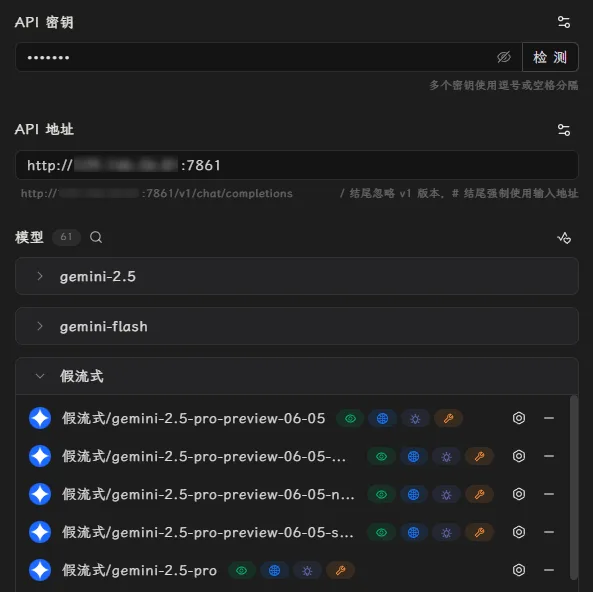Remove 假流式/gemini-2.5-pro model with minus
The height and width of the screenshot is (592, 593).
pyautogui.click(x=549, y=570)
